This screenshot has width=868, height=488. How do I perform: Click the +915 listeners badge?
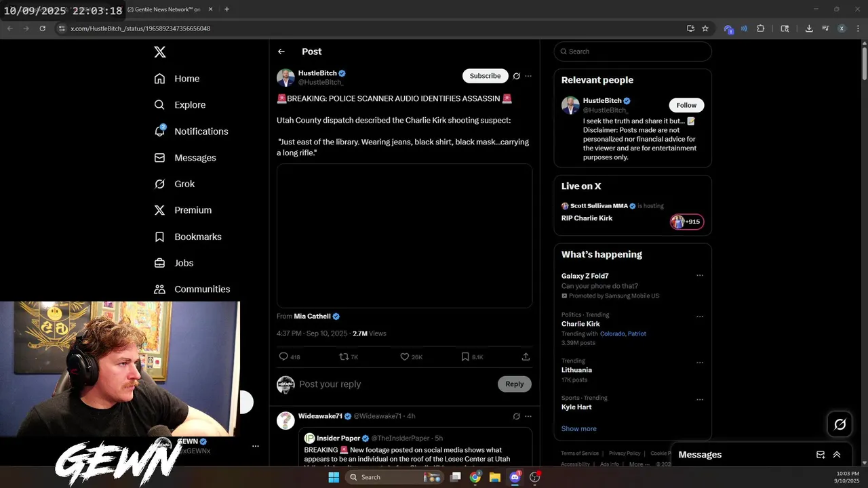(687, 222)
